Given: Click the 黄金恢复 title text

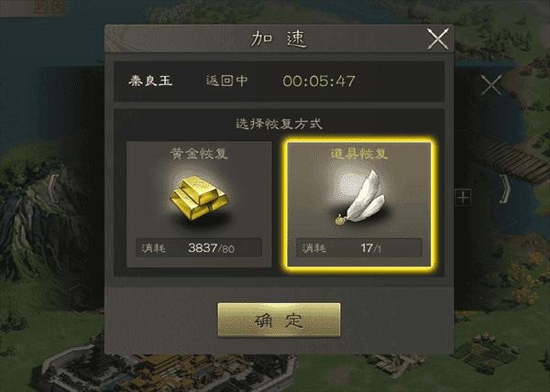Looking at the screenshot, I should click(x=199, y=154).
